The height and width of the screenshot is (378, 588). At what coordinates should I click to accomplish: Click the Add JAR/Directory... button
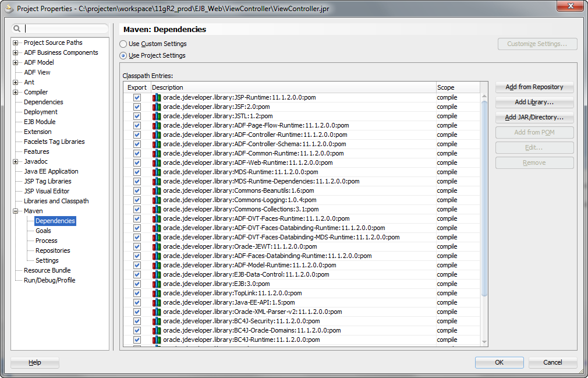click(534, 118)
